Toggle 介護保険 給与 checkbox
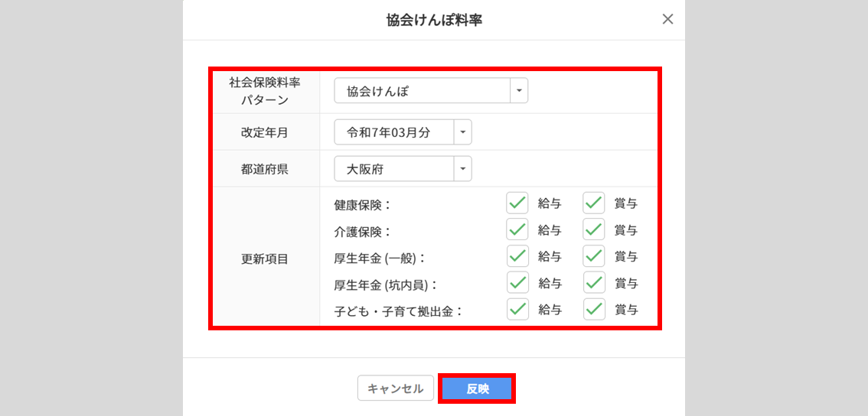Image resolution: width=868 pixels, height=416 pixels. pyautogui.click(x=517, y=229)
